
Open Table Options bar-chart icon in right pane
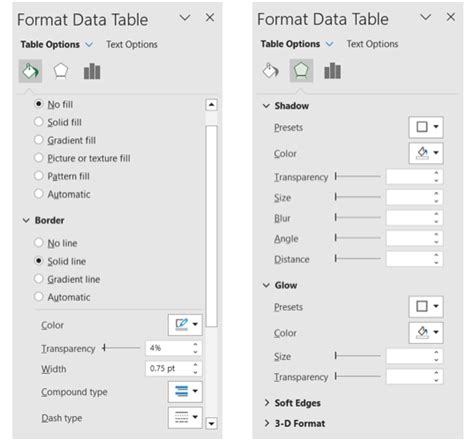point(332,71)
